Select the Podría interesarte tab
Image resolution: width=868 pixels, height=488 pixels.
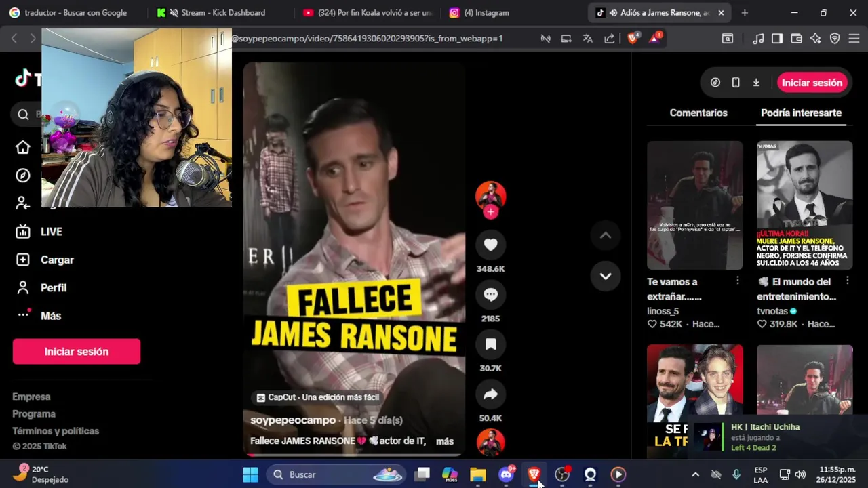(x=801, y=113)
